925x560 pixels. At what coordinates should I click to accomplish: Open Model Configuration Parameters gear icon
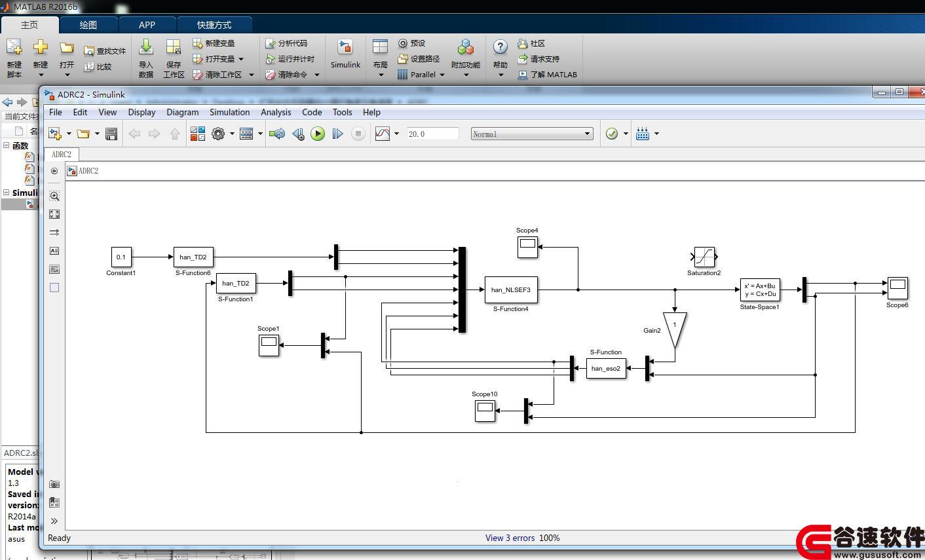click(x=218, y=134)
